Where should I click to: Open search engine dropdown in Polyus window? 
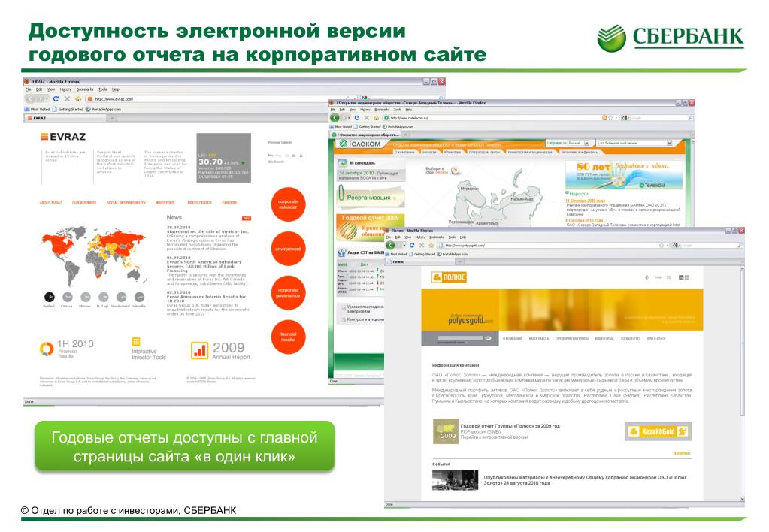[677, 245]
